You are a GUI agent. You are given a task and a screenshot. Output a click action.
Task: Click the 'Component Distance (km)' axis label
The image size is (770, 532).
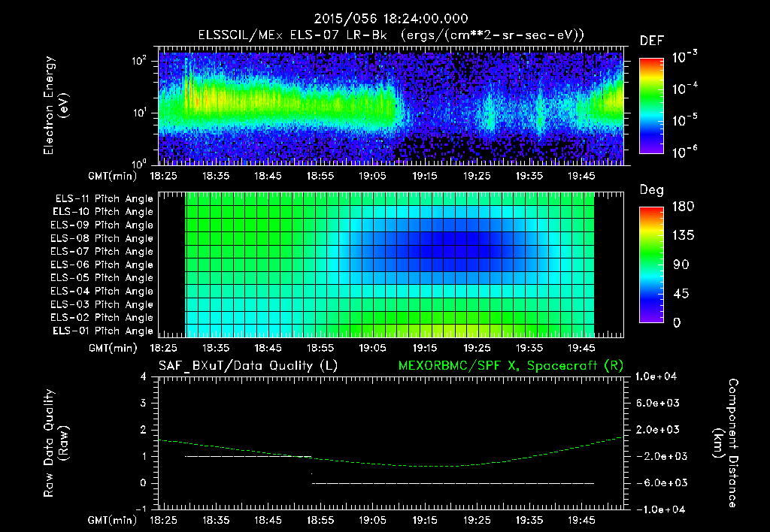pyautogui.click(x=726, y=443)
